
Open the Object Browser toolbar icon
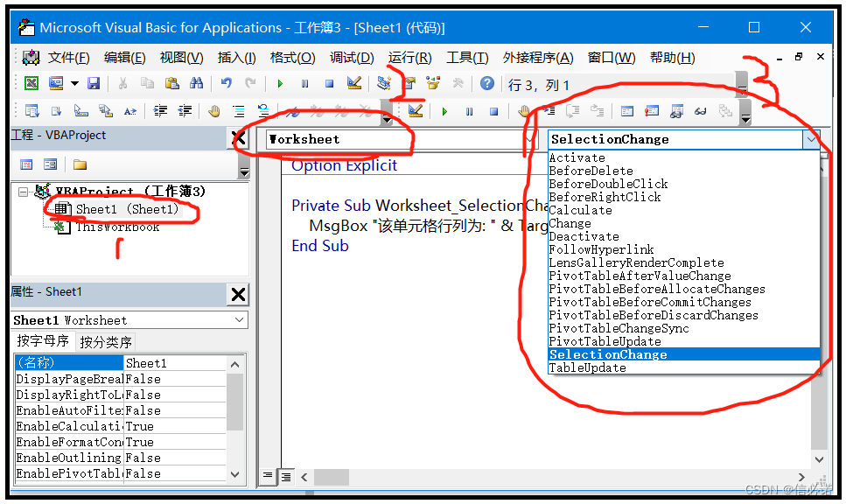coord(433,83)
